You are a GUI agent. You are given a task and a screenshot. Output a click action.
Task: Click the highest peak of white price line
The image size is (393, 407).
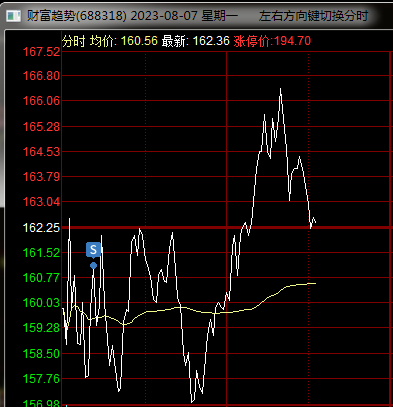pos(280,89)
